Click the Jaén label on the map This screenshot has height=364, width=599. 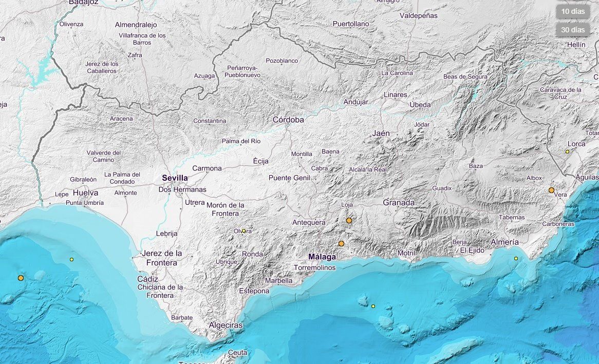tap(381, 133)
